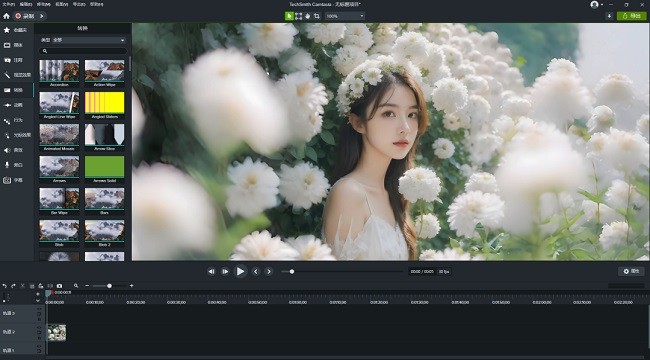Select the yellow Angled Sliders transition
650x360 pixels.
coord(104,102)
